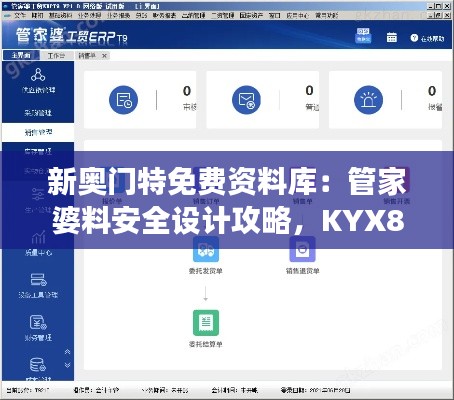
Task: Open the database icon sidebar module
Action: click(38, 365)
